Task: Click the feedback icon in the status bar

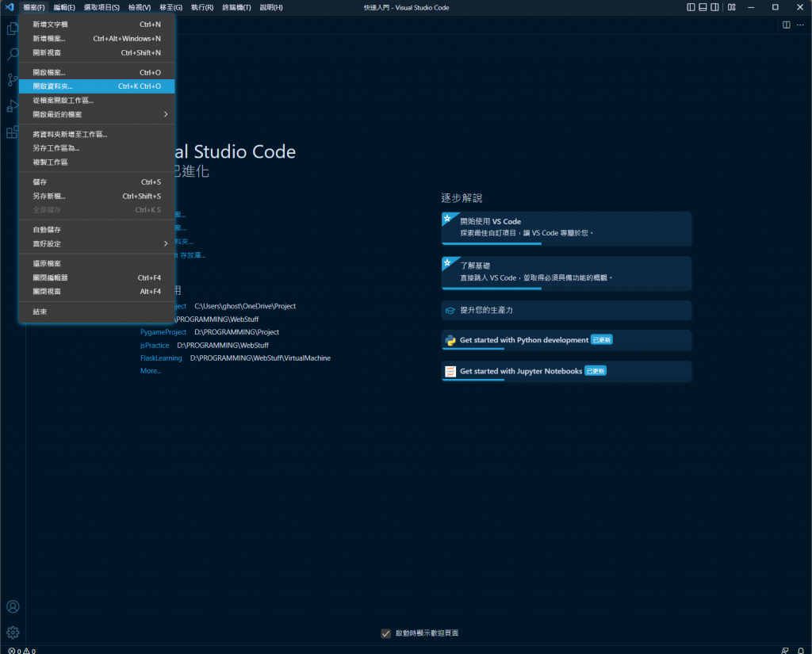Action: [x=785, y=651]
